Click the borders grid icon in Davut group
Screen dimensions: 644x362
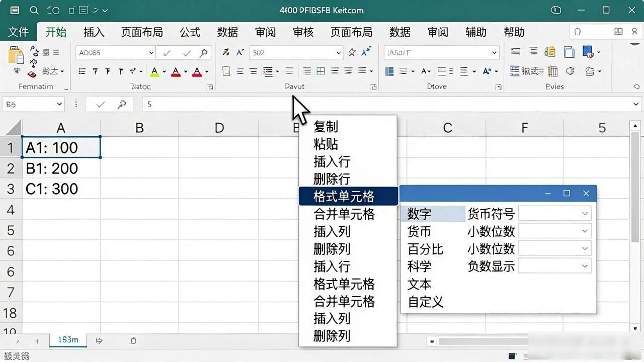pos(320,71)
